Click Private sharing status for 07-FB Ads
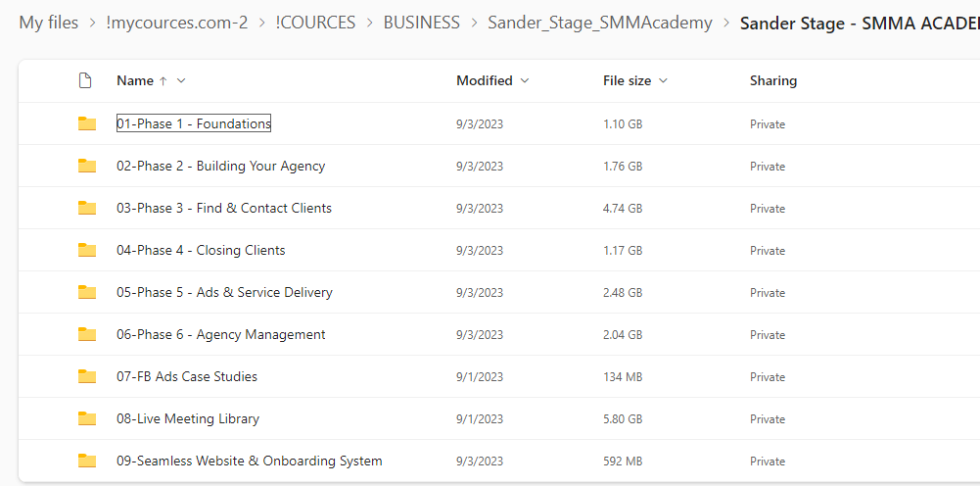Viewport: 980px width, 486px height. [x=768, y=376]
